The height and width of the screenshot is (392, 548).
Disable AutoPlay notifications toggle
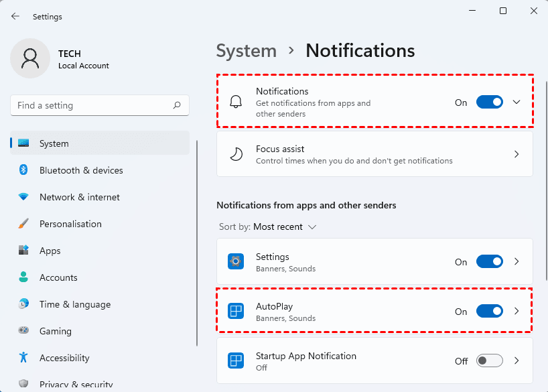tap(489, 311)
